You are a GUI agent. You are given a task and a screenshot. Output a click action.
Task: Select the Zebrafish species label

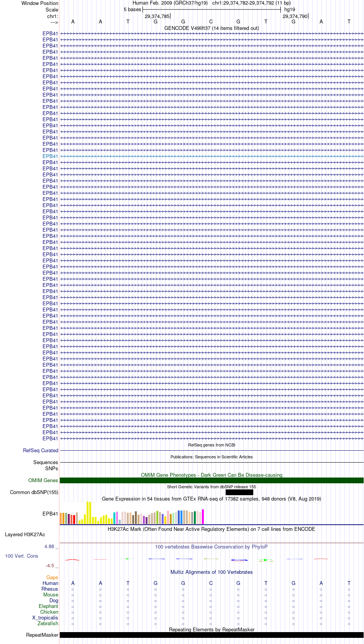click(x=48, y=623)
